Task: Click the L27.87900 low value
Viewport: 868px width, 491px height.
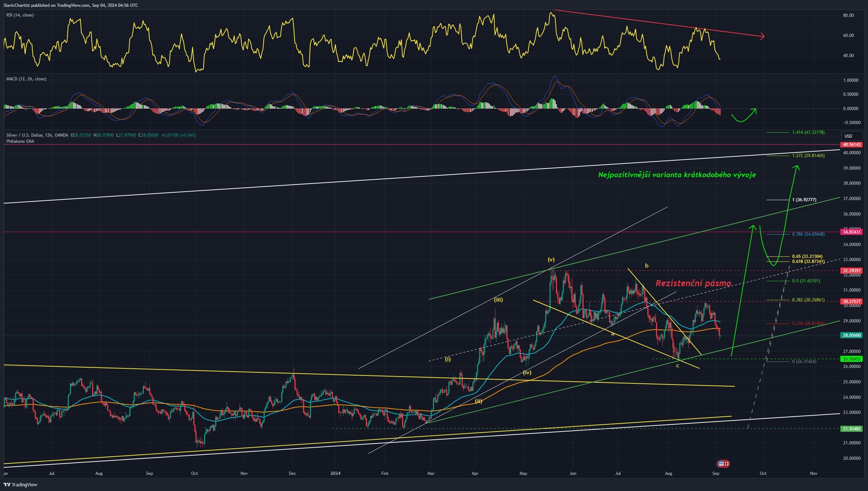Action: pos(126,135)
